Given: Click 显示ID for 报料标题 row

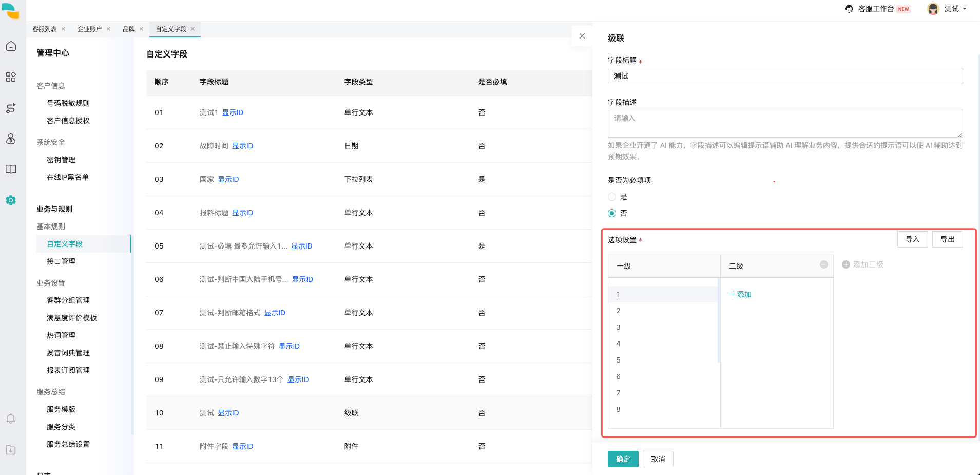Looking at the screenshot, I should pos(242,213).
